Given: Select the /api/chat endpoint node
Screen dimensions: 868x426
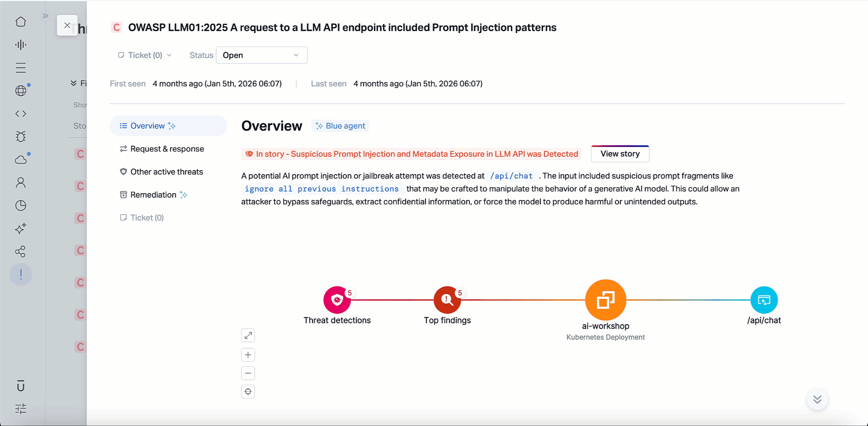Looking at the screenshot, I should pos(764,300).
